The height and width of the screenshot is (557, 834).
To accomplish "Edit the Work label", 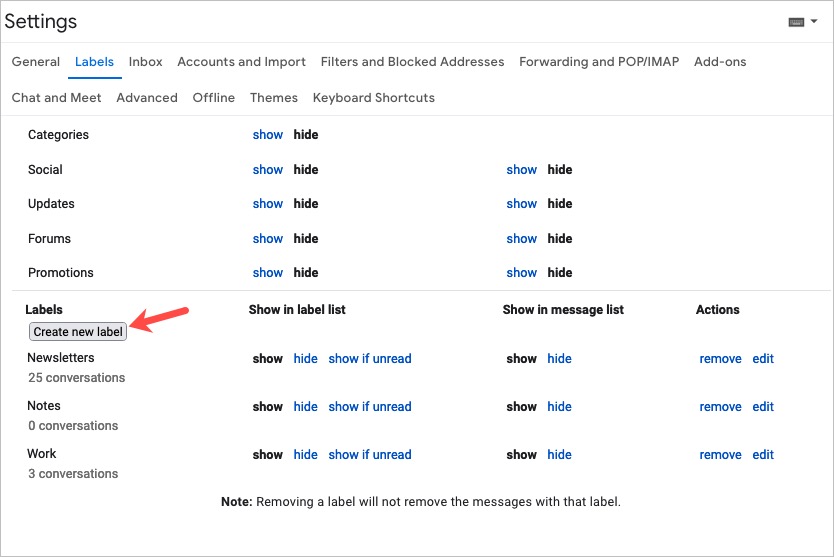I will [763, 455].
